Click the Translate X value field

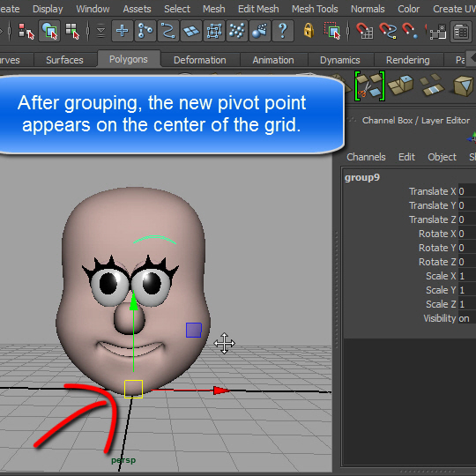(x=467, y=191)
